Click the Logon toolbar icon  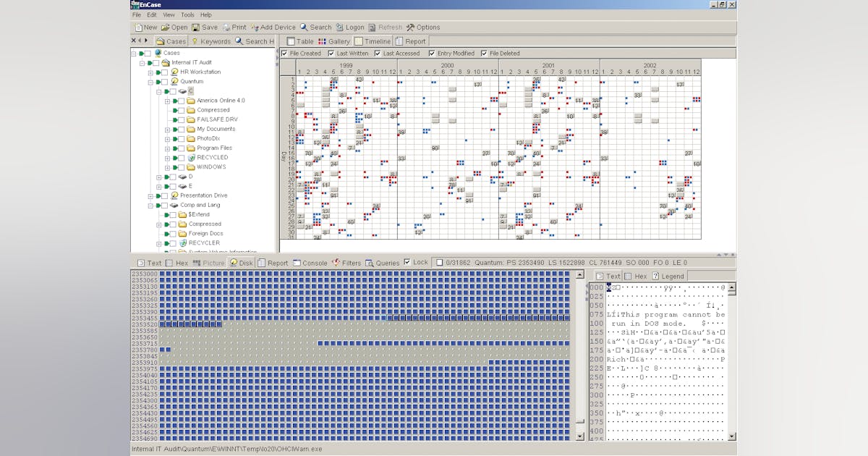click(x=340, y=28)
